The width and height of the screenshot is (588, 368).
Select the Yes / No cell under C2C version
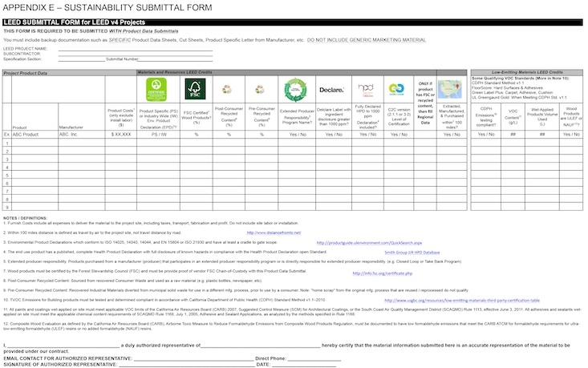click(399, 135)
